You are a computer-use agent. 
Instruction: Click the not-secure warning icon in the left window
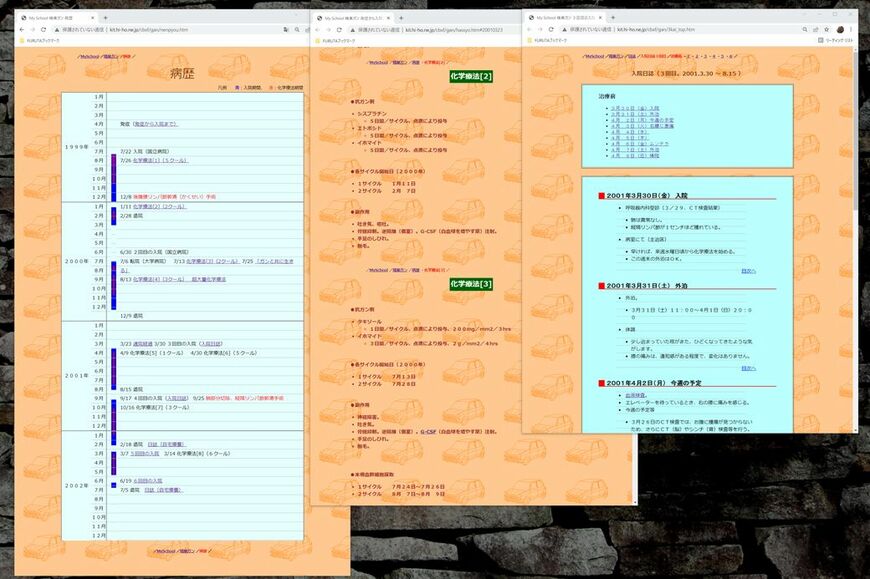pos(57,29)
